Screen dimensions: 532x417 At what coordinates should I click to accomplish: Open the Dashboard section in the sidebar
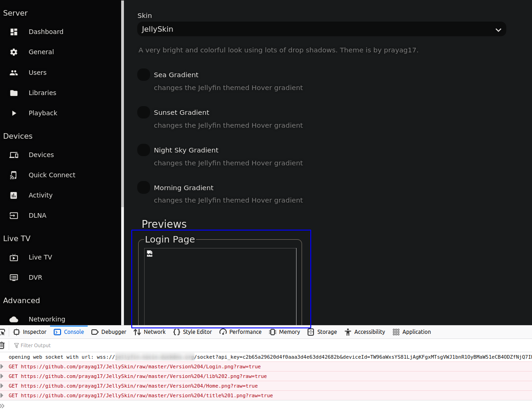pos(13,32)
